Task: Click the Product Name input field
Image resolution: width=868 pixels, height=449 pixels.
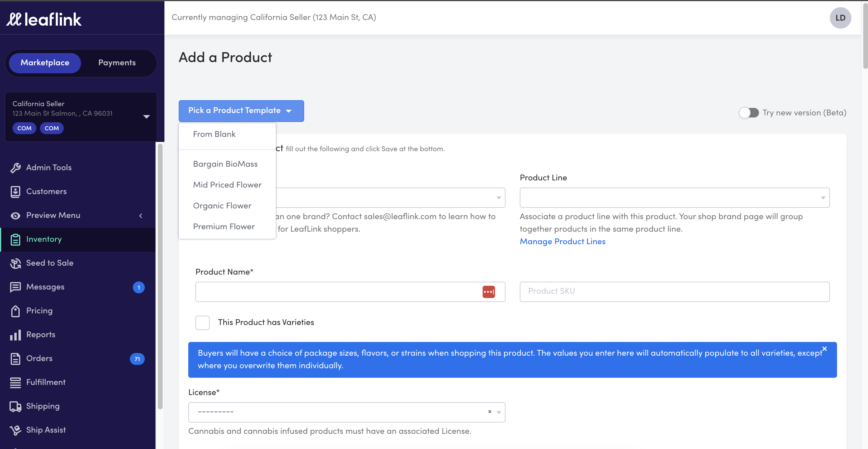Action: (x=350, y=292)
